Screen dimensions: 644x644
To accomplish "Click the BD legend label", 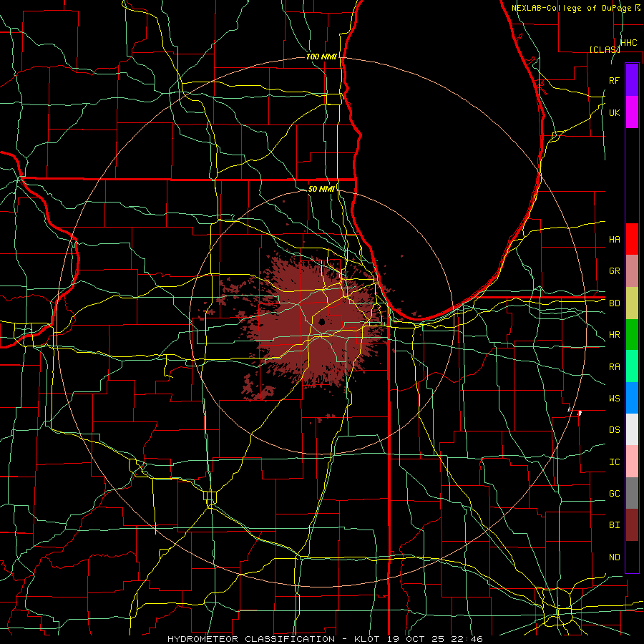I will pos(614,303).
